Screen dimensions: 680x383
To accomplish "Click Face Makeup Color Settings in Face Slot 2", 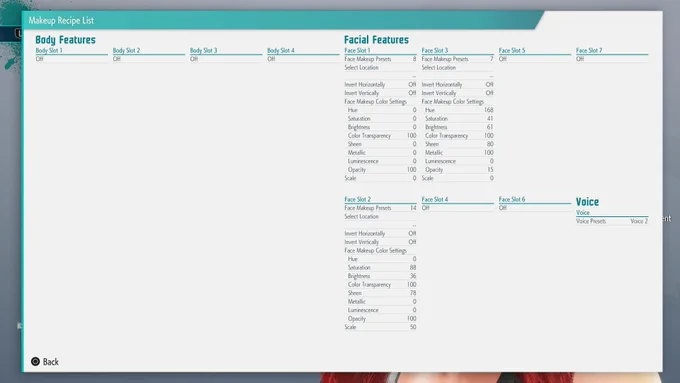I will tap(376, 251).
